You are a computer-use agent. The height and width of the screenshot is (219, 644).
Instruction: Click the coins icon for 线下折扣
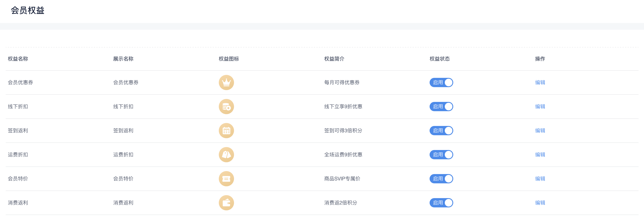coord(226,106)
